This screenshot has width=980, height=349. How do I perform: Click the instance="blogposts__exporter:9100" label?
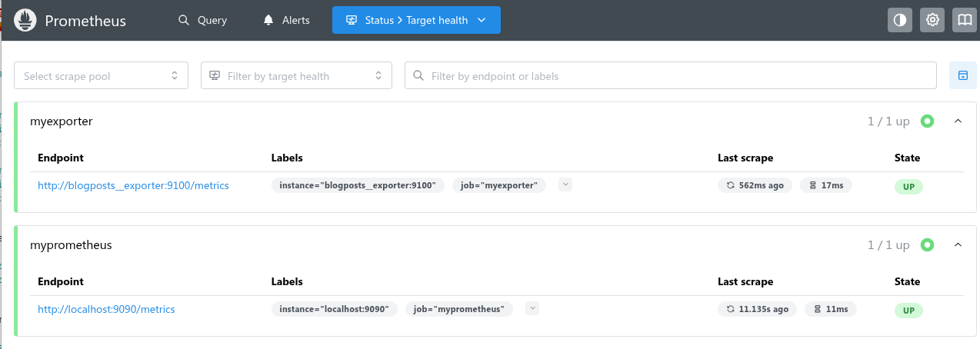(358, 185)
